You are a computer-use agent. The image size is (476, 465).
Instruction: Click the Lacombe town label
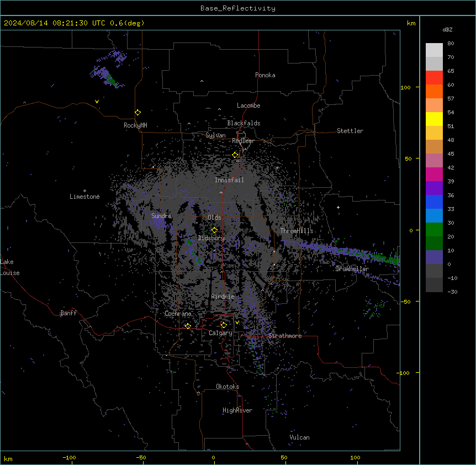pyautogui.click(x=248, y=105)
